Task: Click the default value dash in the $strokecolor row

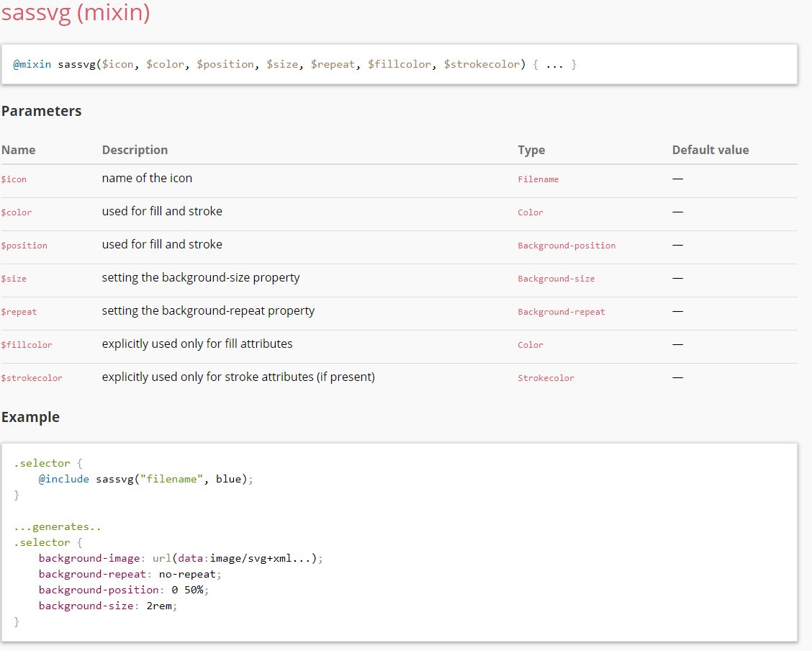Action: coord(678,377)
